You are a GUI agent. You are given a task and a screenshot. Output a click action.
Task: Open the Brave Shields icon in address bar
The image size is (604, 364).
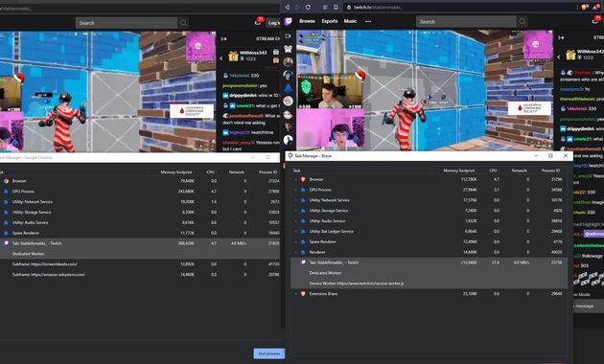[585, 8]
